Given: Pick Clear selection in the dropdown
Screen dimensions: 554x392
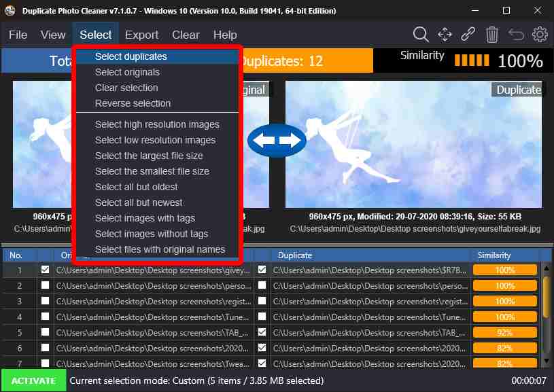Looking at the screenshot, I should coord(158,88).
